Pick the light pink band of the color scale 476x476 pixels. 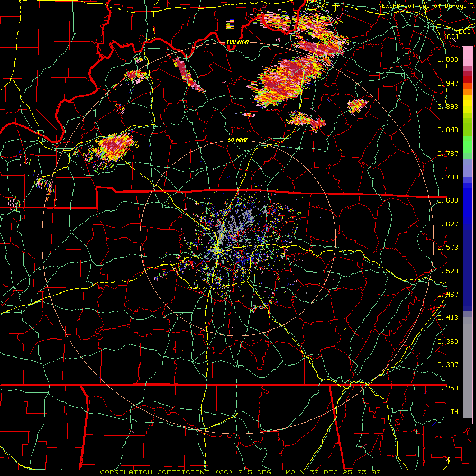467,56
